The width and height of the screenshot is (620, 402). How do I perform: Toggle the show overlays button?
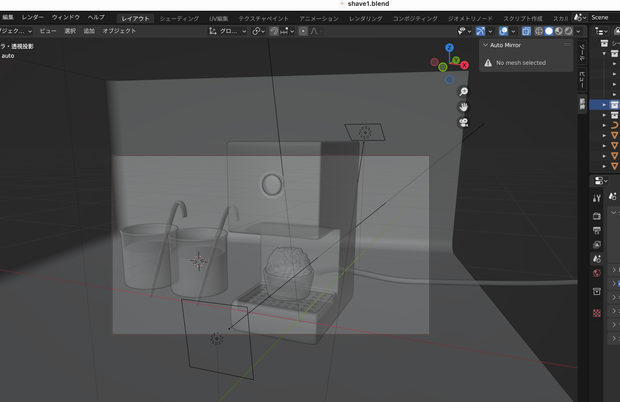[503, 31]
